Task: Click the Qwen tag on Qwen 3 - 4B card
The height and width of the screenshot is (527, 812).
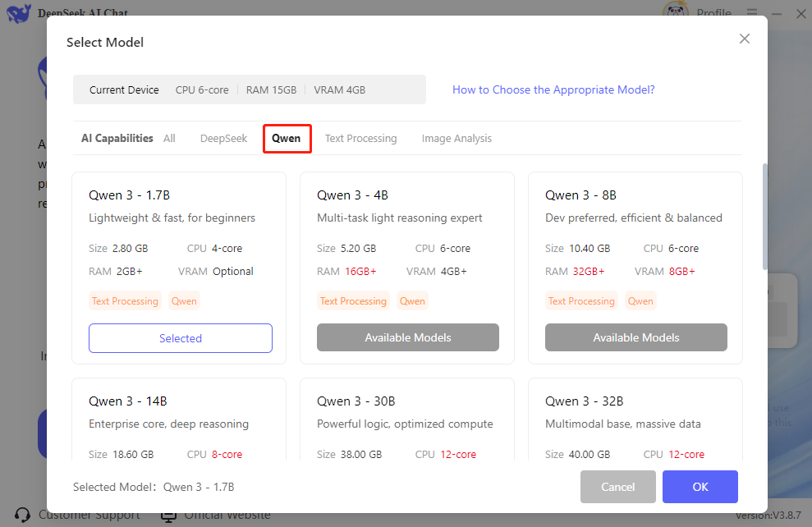Action: pos(412,300)
